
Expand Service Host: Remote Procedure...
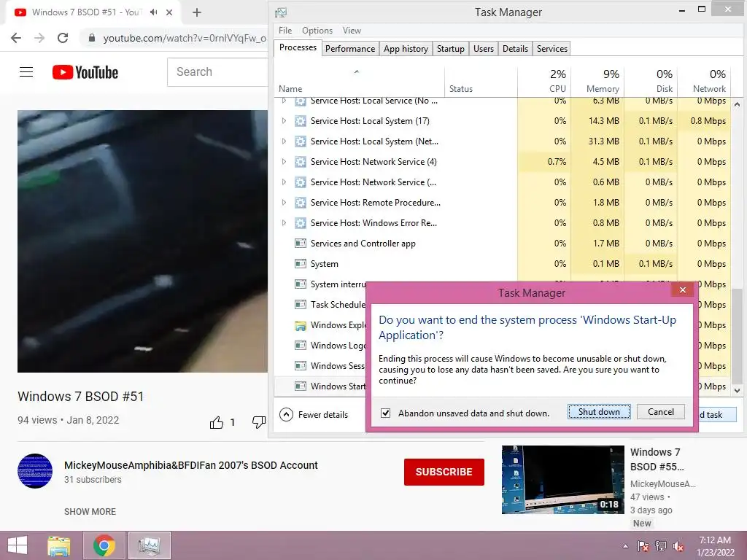point(284,203)
